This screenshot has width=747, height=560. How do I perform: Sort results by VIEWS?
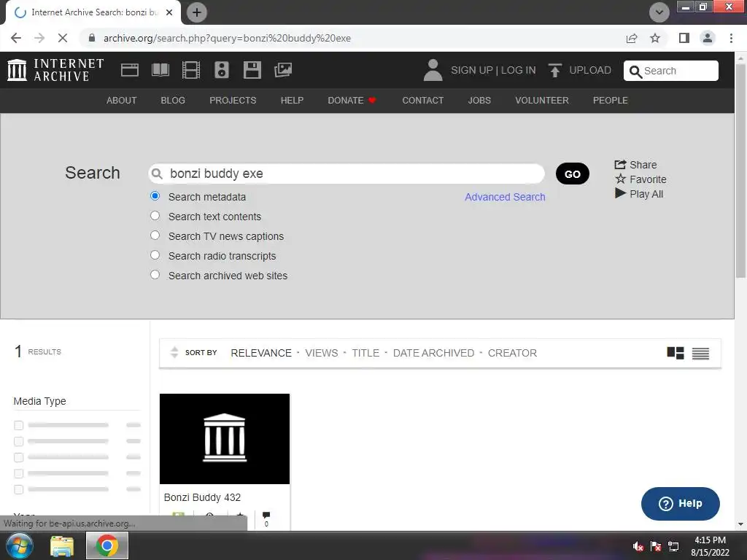[x=322, y=354]
